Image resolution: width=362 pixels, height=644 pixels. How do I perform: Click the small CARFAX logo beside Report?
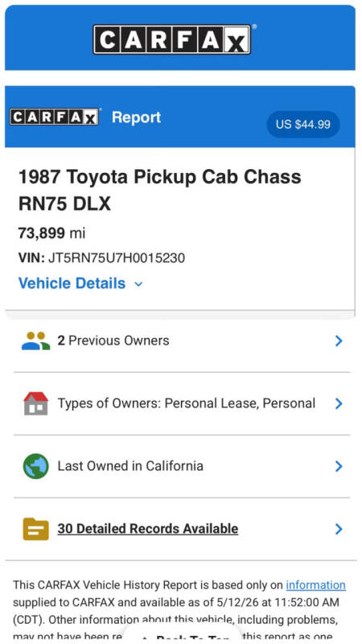point(55,117)
